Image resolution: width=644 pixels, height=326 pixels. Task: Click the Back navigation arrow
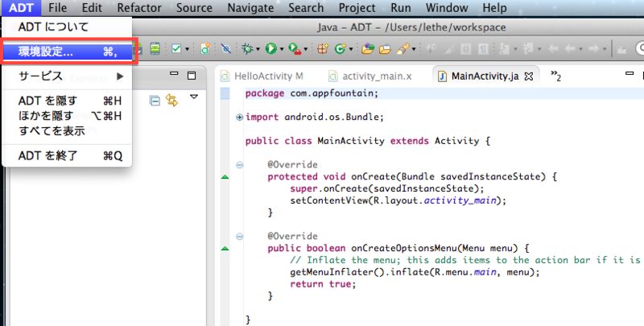(x=570, y=49)
